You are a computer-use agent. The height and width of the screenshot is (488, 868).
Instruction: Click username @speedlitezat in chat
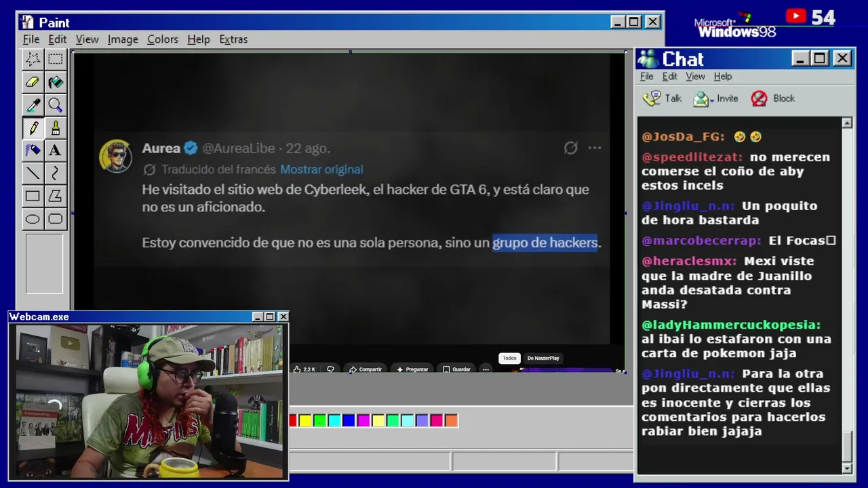click(692, 157)
